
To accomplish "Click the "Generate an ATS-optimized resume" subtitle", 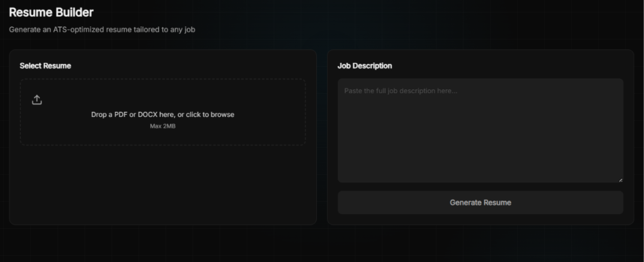I will point(102,30).
